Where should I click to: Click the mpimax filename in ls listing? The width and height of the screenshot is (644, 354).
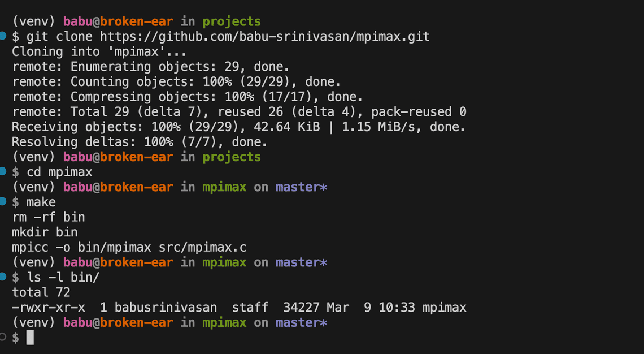(x=444, y=308)
